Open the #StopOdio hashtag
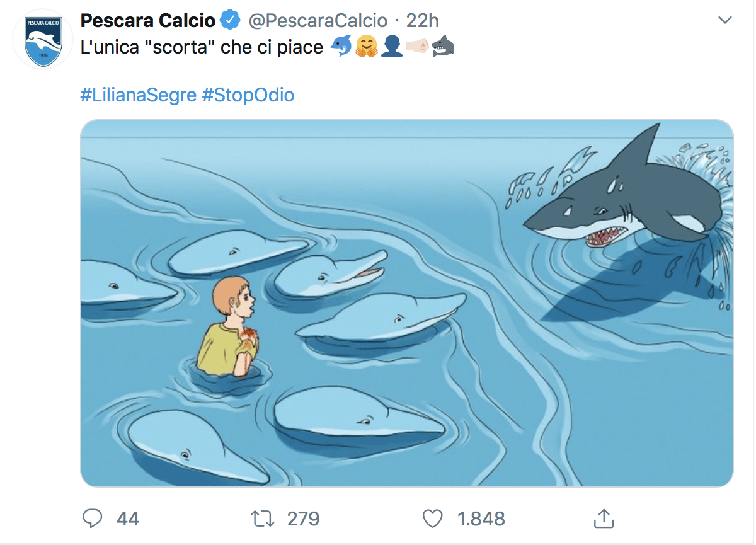The image size is (756, 545). tap(248, 95)
